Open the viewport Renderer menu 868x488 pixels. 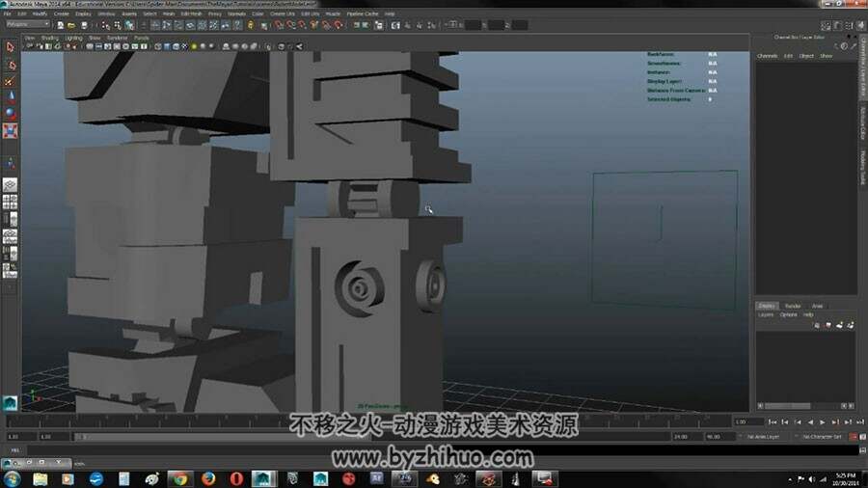118,39
